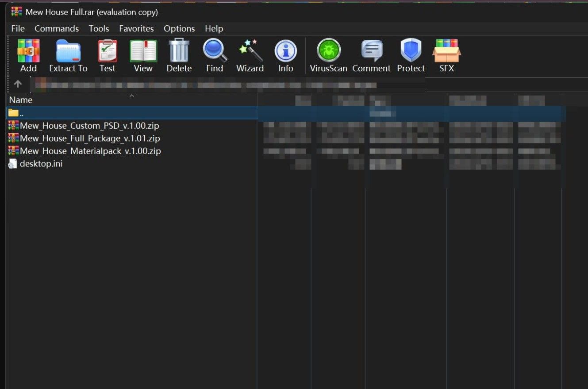Select the Mew_House_Full_Package_v.1.01.zip file name
Screen dimensions: 588x389
coord(90,139)
